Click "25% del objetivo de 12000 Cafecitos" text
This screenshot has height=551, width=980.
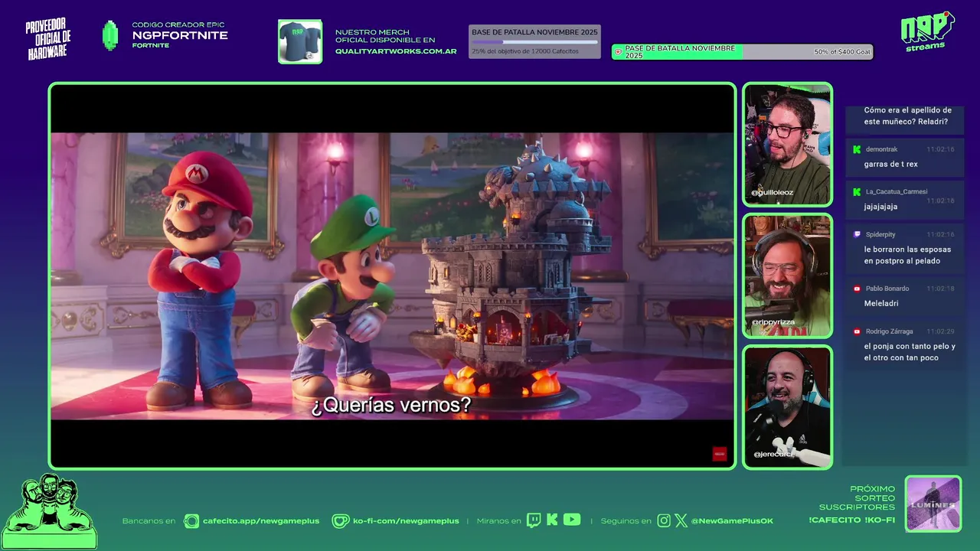coord(525,51)
